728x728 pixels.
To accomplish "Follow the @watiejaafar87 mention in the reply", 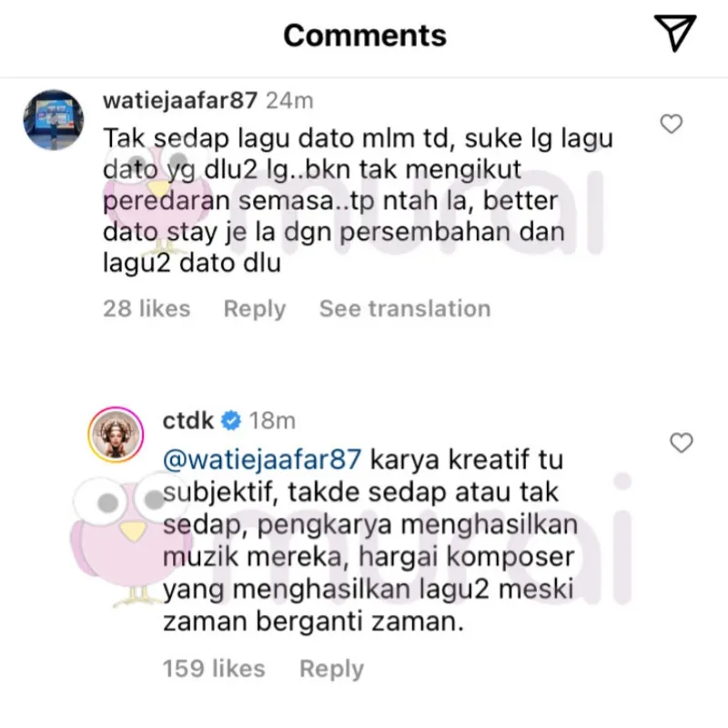I will coord(262,460).
